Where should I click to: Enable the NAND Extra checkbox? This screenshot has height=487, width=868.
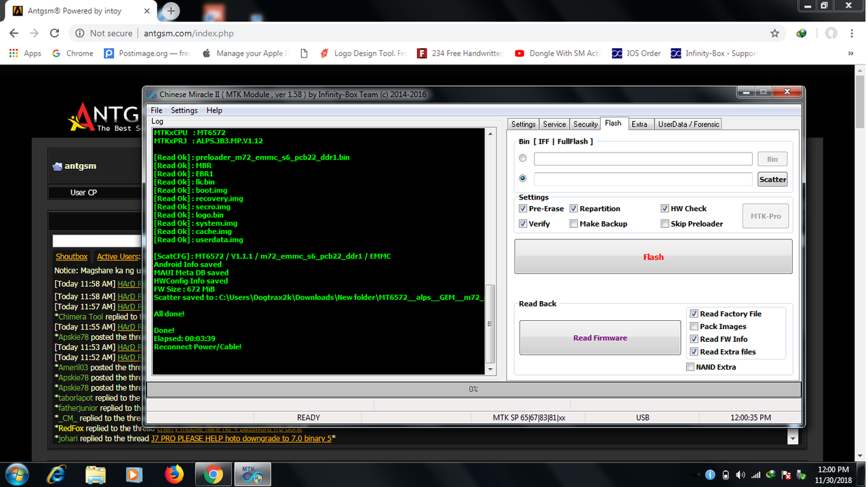[690, 367]
